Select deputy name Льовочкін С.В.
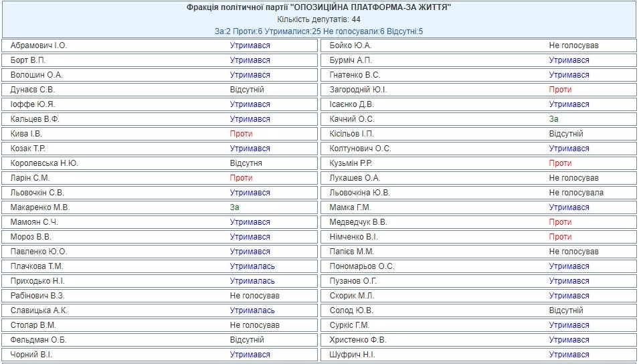The width and height of the screenshot is (639, 364). click(x=37, y=193)
